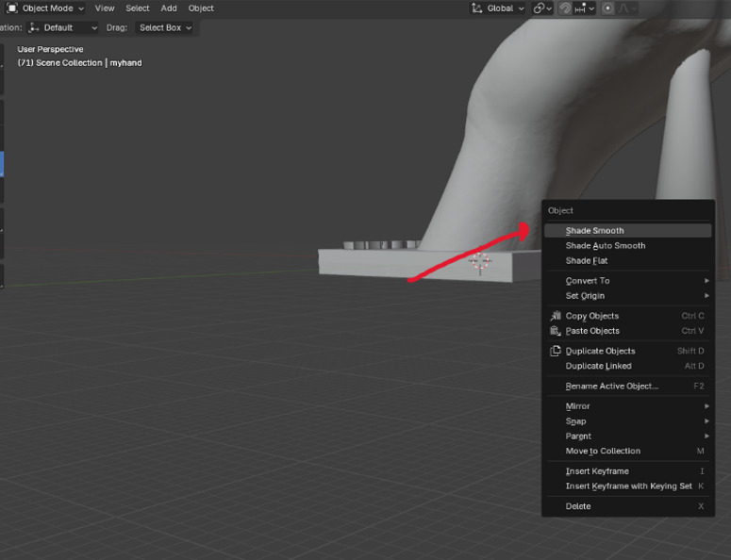The width and height of the screenshot is (731, 560).
Task: Click the Duplicate Objects icon
Action: [x=556, y=351]
